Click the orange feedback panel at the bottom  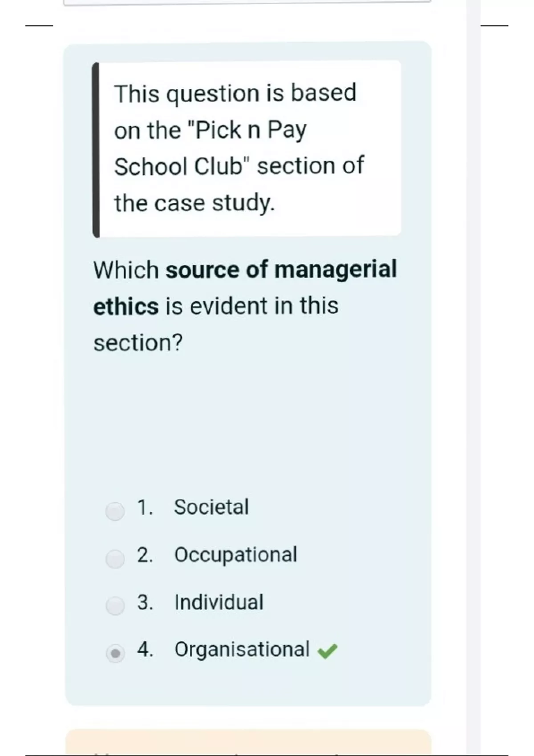248,743
